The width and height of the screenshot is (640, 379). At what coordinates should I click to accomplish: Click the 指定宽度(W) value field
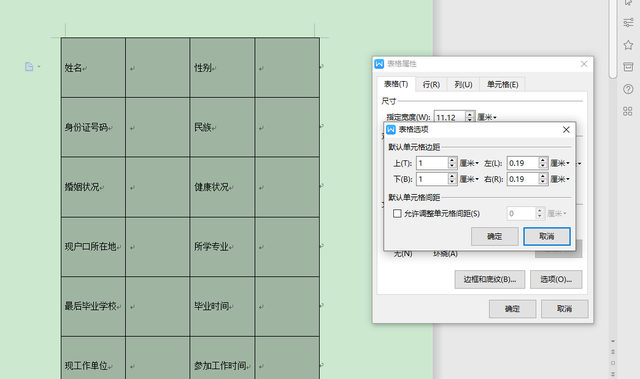coord(449,117)
